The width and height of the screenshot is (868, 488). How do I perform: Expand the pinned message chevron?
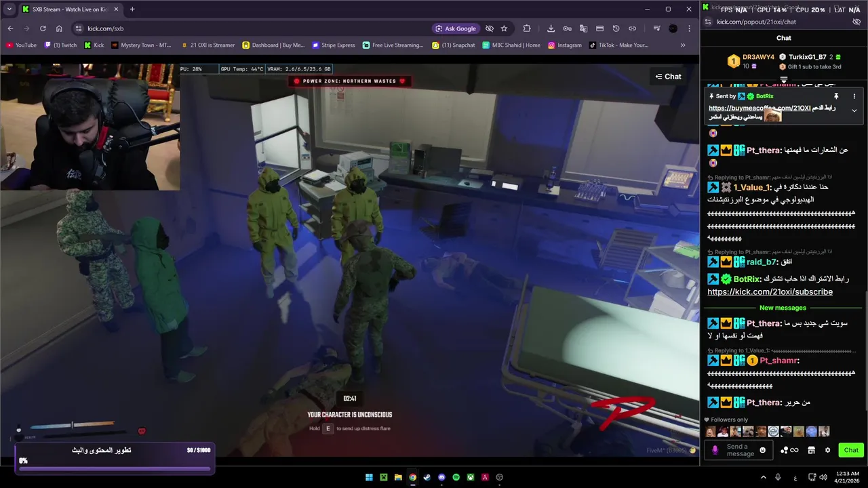tap(854, 110)
